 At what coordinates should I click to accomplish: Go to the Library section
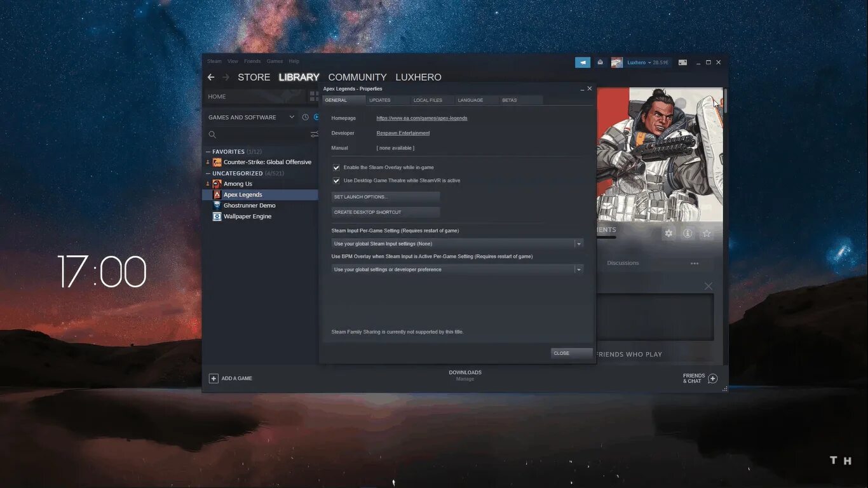pyautogui.click(x=299, y=77)
